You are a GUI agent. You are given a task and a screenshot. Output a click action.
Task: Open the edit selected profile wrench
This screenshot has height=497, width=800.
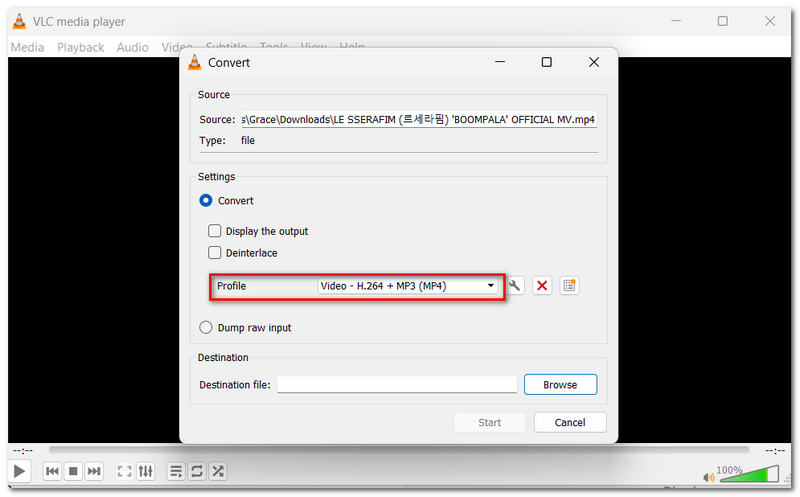point(515,286)
